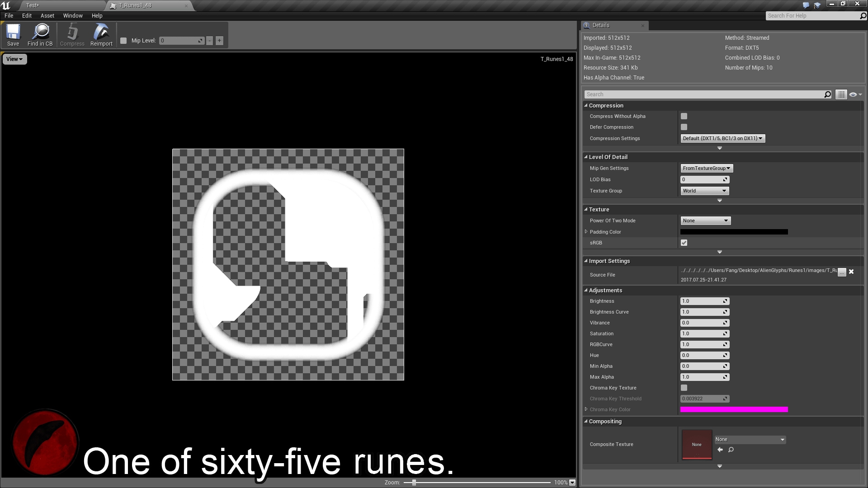Image resolution: width=868 pixels, height=488 pixels.
Task: Click the Search field in the Details panel
Action: (705, 94)
